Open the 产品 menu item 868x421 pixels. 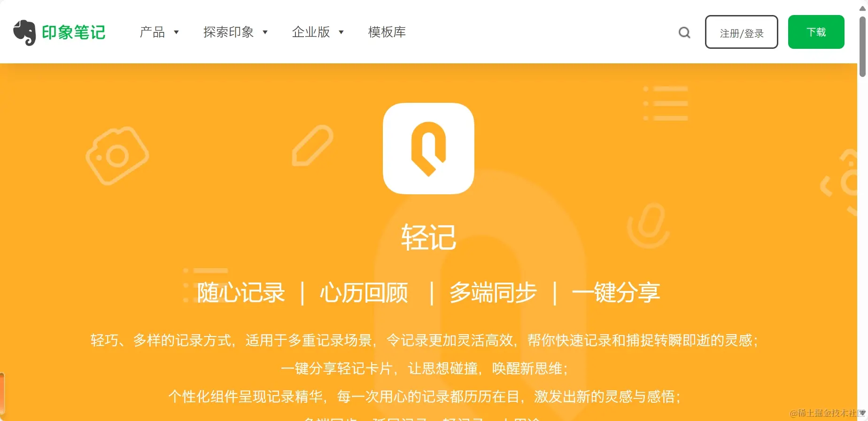click(152, 32)
